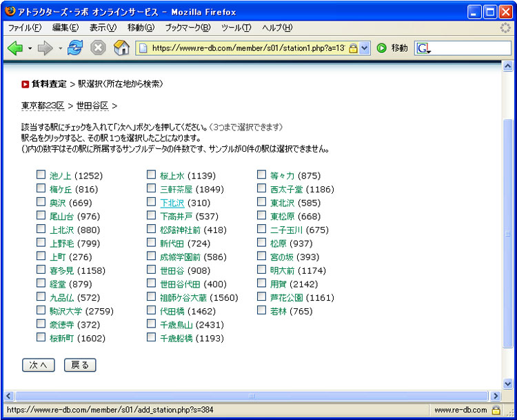Open the 芦花公園 station link

[x=286, y=298]
